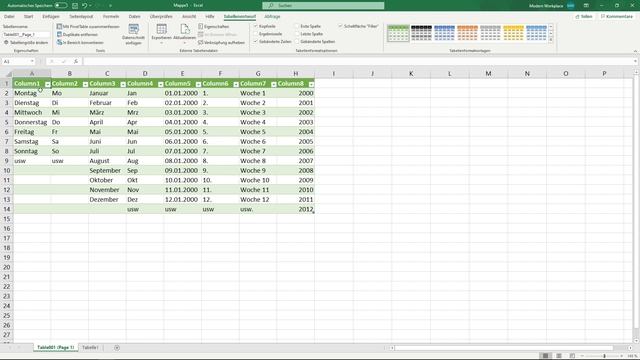The image size is (640, 360).
Task: Open the Column6 filter dropdown
Action: point(236,84)
